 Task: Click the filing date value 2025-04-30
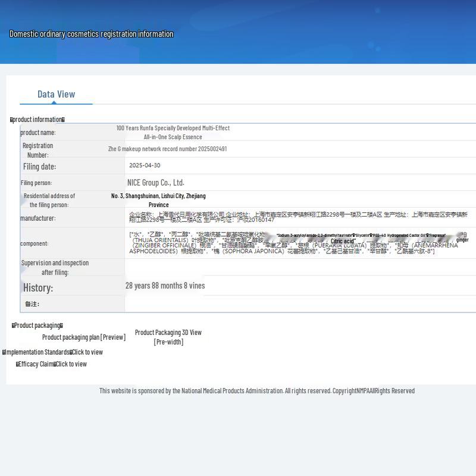(x=145, y=165)
